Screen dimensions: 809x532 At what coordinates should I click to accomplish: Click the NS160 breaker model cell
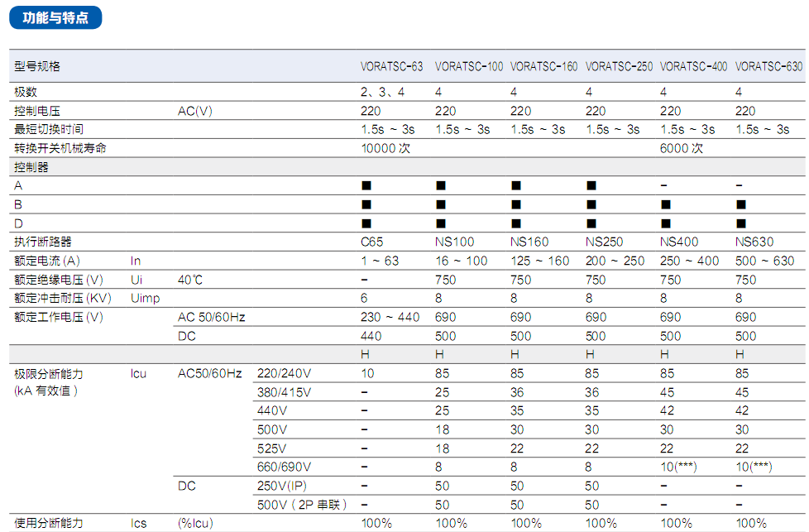[529, 242]
